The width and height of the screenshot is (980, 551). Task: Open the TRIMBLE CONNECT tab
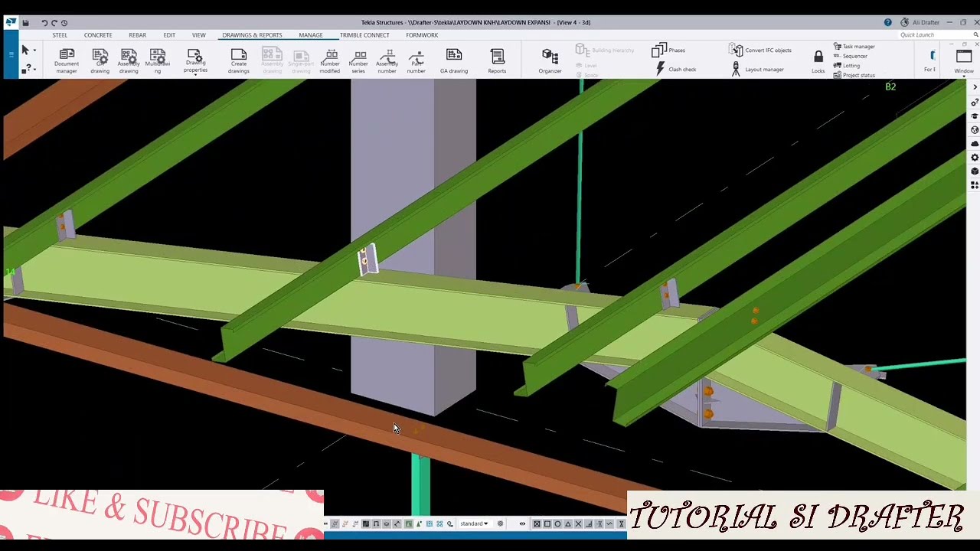click(364, 35)
